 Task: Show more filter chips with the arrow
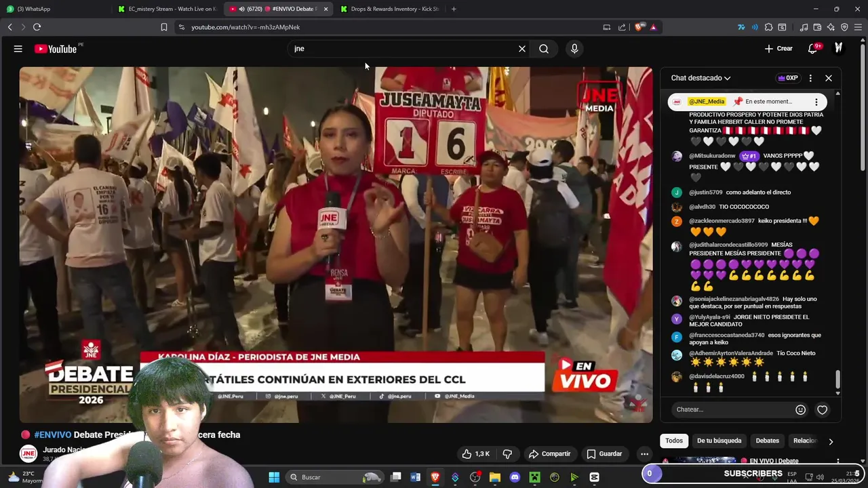click(x=831, y=441)
